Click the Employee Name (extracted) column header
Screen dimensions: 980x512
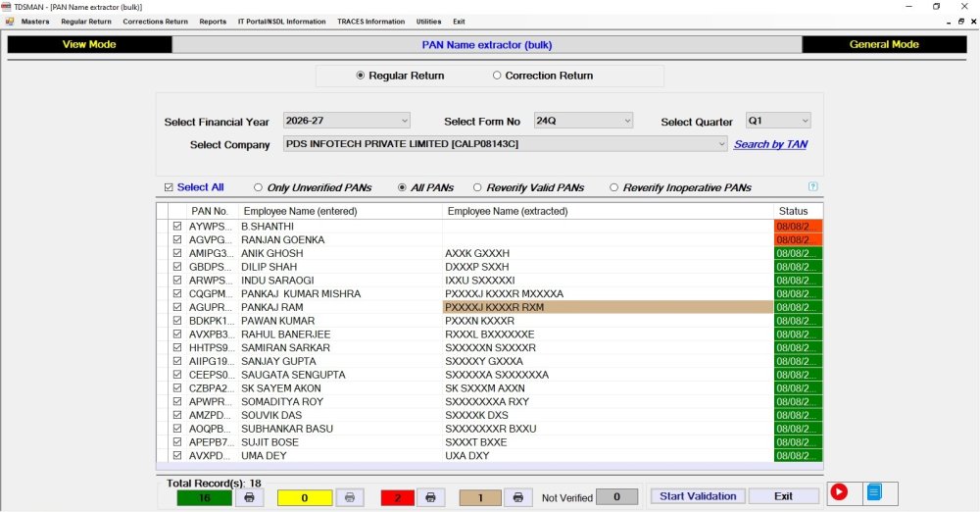[x=608, y=211]
